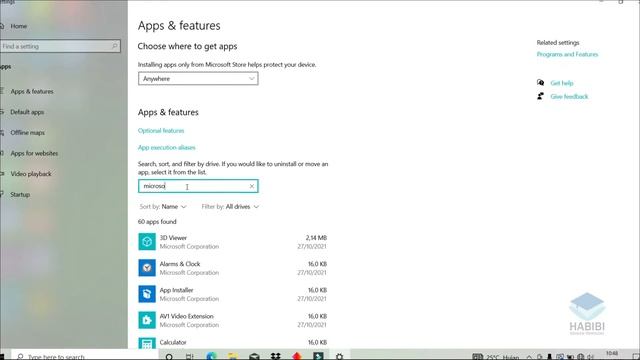The height and width of the screenshot is (360, 640).
Task: Select Apps & features in the sidebar
Action: pos(32,91)
